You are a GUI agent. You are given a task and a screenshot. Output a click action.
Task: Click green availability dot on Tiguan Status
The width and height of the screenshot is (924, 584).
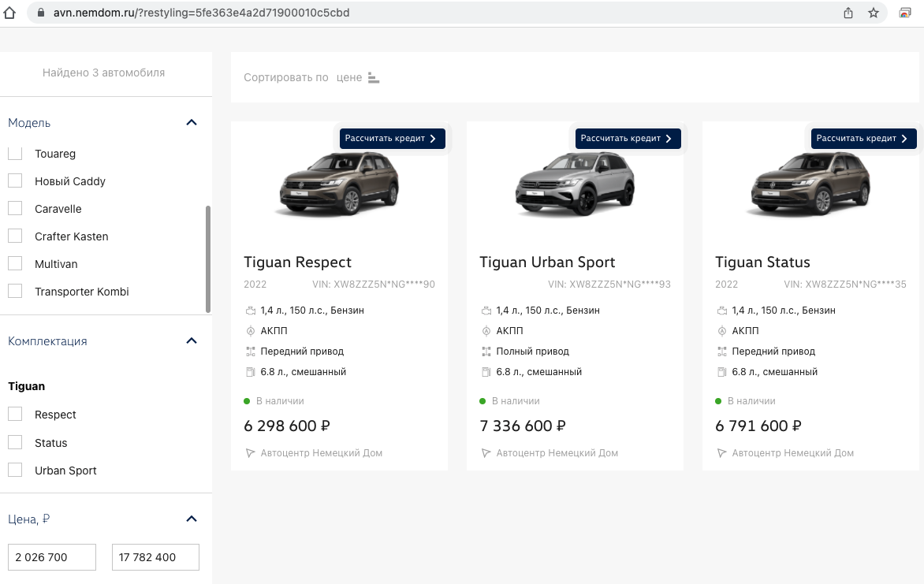pyautogui.click(x=718, y=401)
